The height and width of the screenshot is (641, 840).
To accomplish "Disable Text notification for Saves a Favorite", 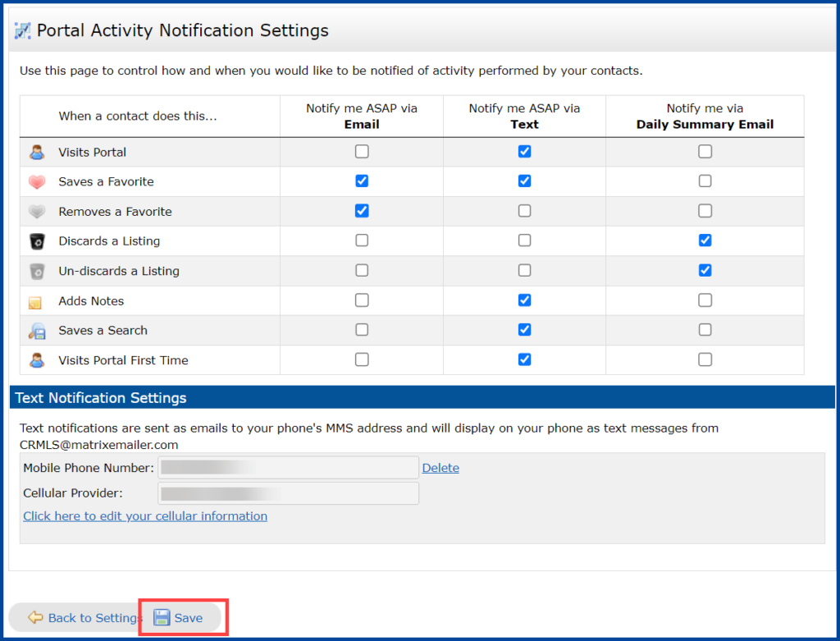I will (524, 181).
